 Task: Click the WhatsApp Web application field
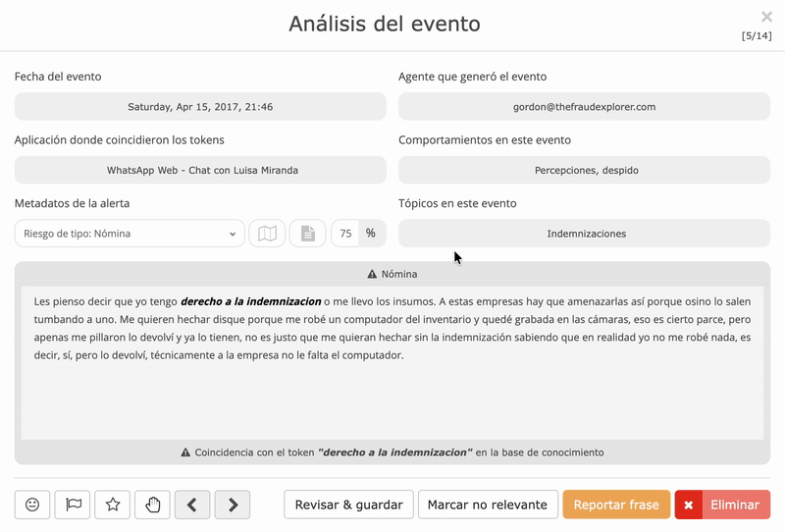click(x=200, y=170)
